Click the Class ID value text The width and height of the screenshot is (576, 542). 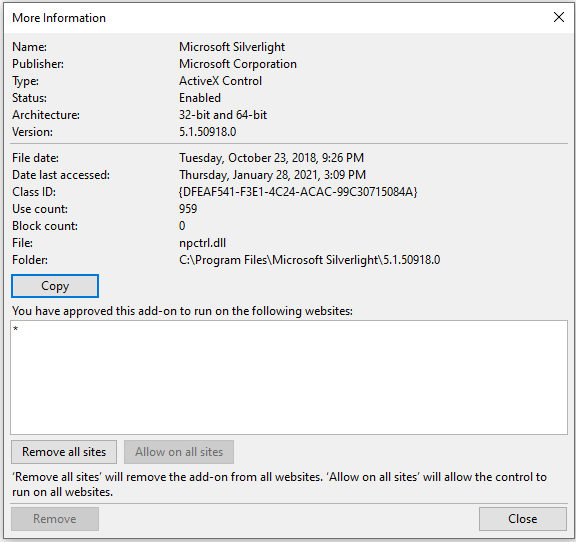pyautogui.click(x=298, y=192)
